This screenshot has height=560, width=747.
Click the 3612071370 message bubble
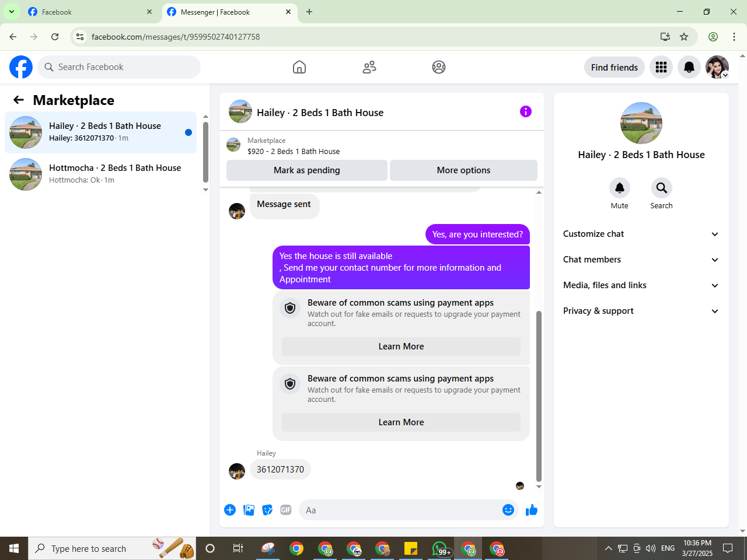280,470
